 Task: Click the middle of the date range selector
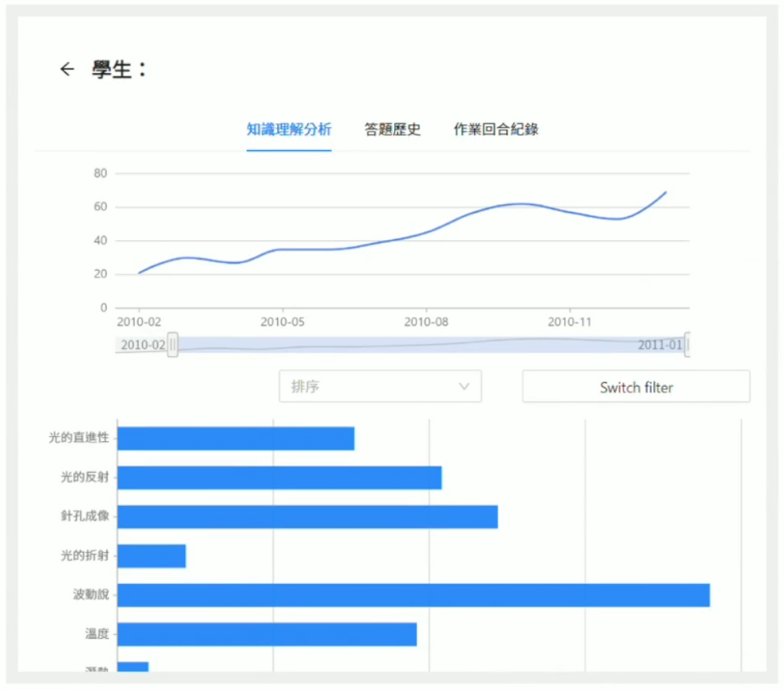(x=430, y=345)
